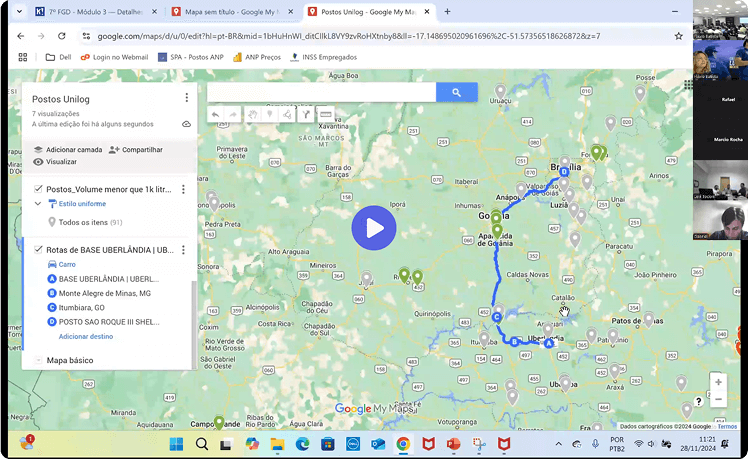Click the Zoom in plus button
Screen dimensions: 749x460
pyautogui.click(x=718, y=382)
